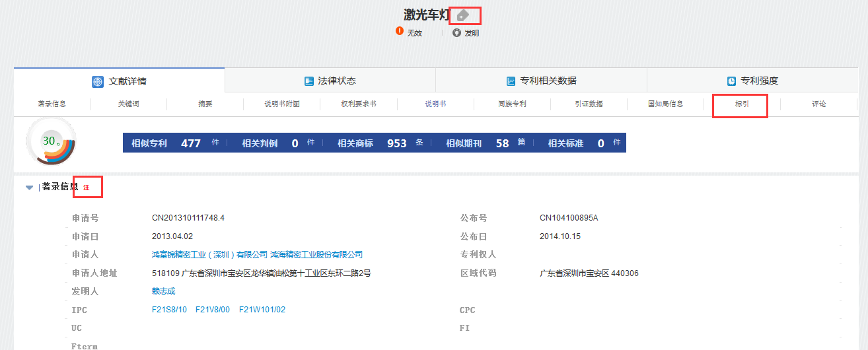The width and height of the screenshot is (868, 350).
Task: Collapse the 著录信息 section arrow
Action: [x=29, y=188]
